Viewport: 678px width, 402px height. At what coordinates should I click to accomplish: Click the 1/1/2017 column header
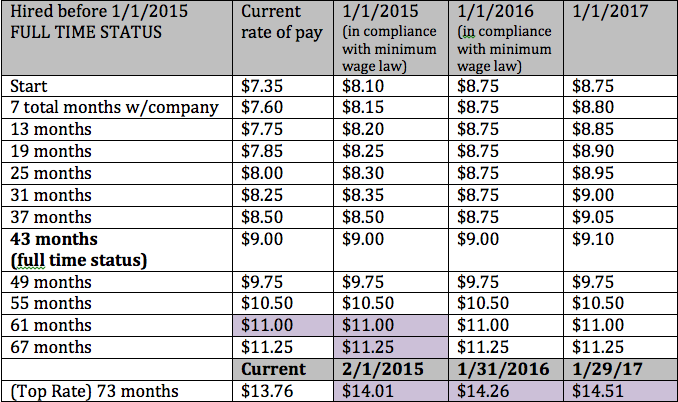pos(620,38)
